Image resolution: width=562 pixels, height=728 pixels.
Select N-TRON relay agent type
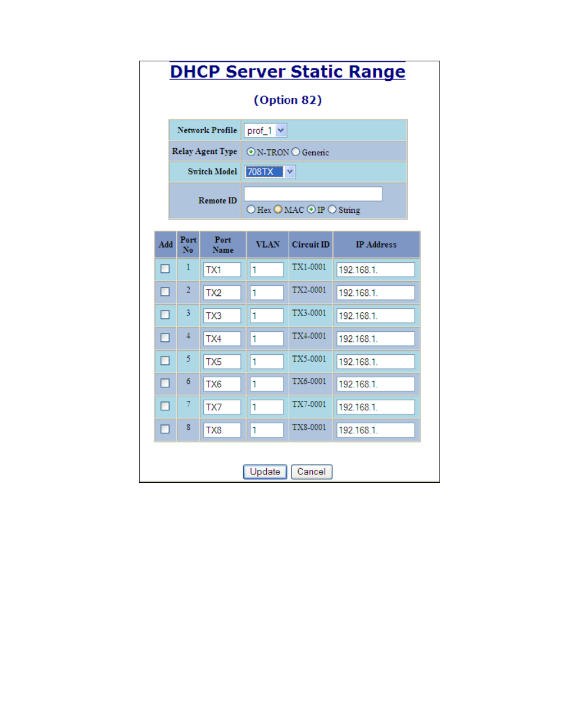(x=251, y=152)
